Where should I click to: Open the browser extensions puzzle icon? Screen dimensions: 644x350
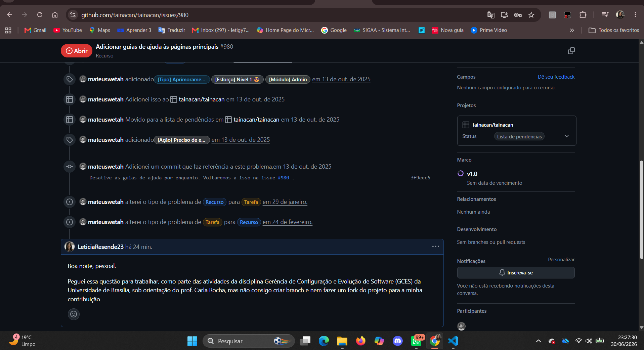pos(583,15)
